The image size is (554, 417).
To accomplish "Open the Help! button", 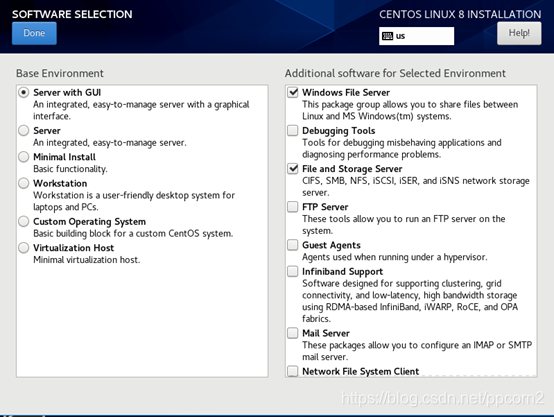I will pyautogui.click(x=519, y=33).
